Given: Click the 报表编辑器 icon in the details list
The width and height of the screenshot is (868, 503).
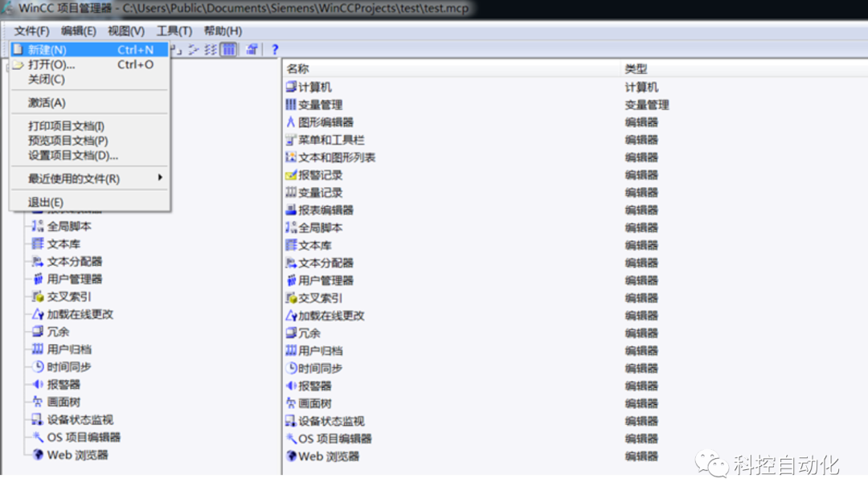Looking at the screenshot, I should pos(291,211).
